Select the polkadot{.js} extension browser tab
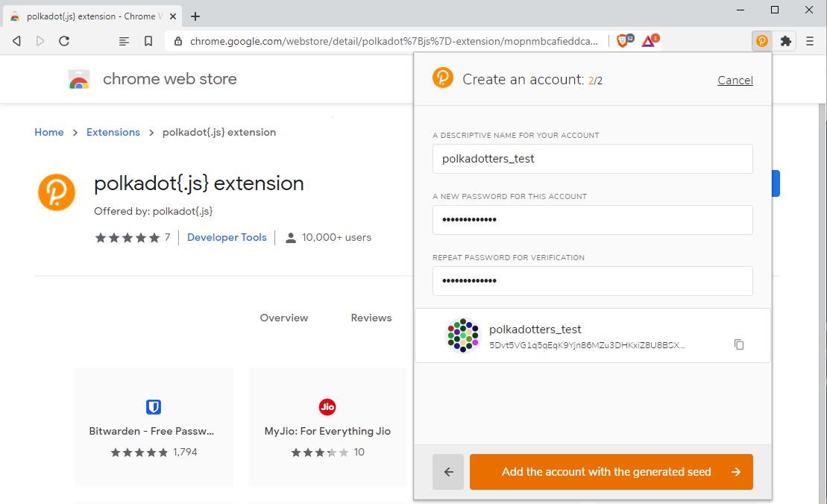 point(91,16)
